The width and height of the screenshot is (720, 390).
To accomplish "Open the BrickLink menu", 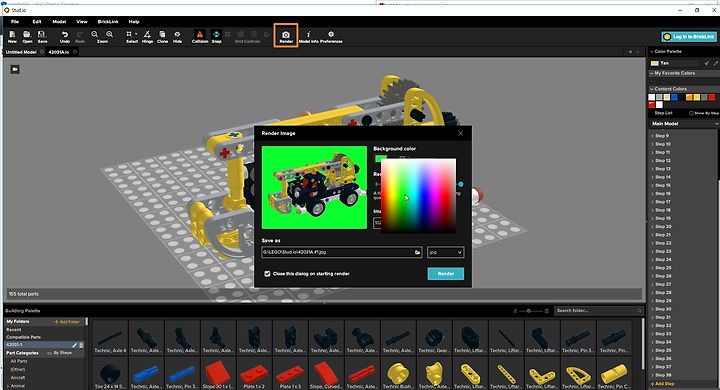I will (x=108, y=22).
